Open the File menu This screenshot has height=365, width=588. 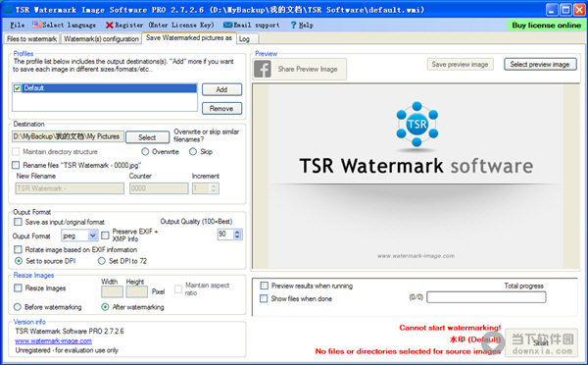tap(18, 26)
